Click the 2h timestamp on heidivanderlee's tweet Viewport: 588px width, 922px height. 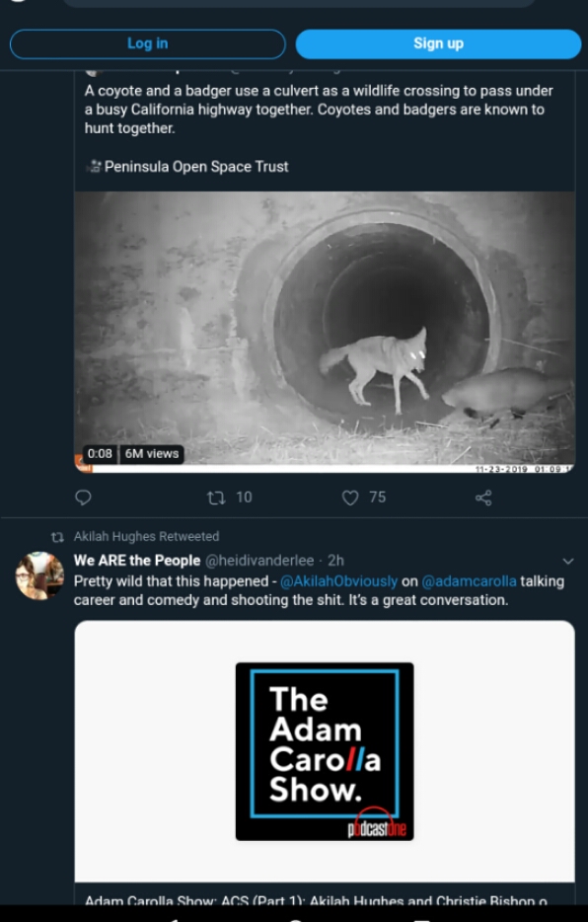[x=336, y=561]
